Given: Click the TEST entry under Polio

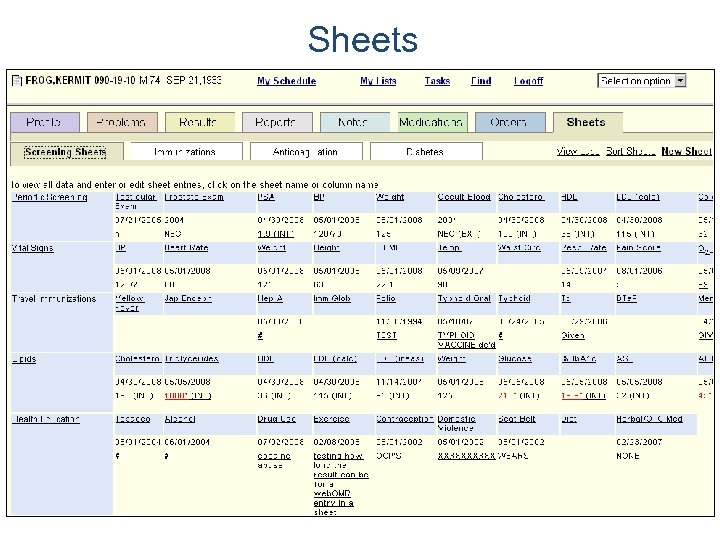Looking at the screenshot, I should pyautogui.click(x=386, y=336).
